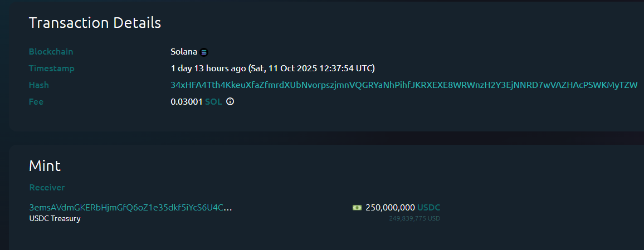Viewport: 644px width, 250px height.
Task: Open the transaction hash link
Action: tap(404, 85)
